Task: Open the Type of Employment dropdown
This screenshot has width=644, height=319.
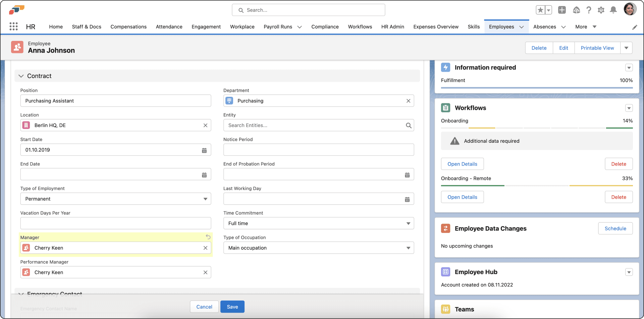Action: click(x=116, y=199)
